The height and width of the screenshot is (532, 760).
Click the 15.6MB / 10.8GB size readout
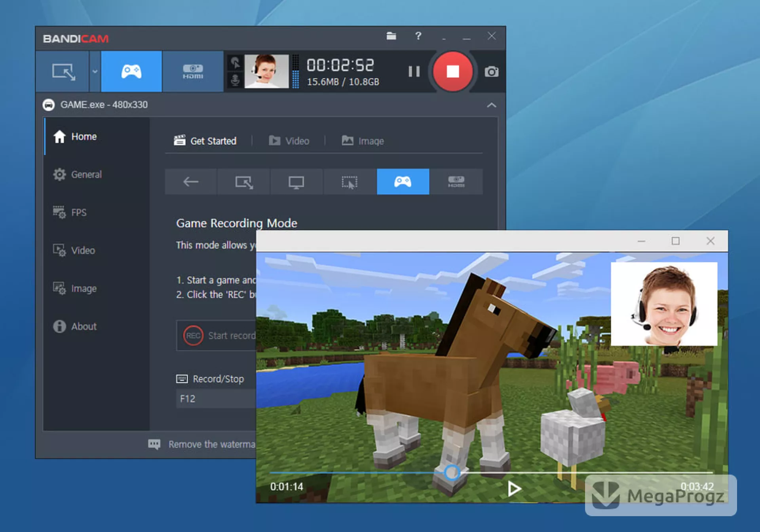(x=343, y=82)
